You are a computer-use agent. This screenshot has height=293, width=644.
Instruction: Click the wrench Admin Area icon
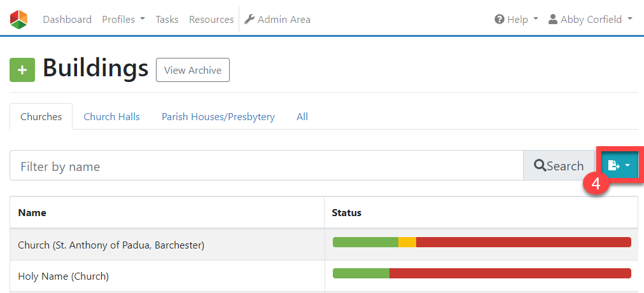click(x=249, y=19)
